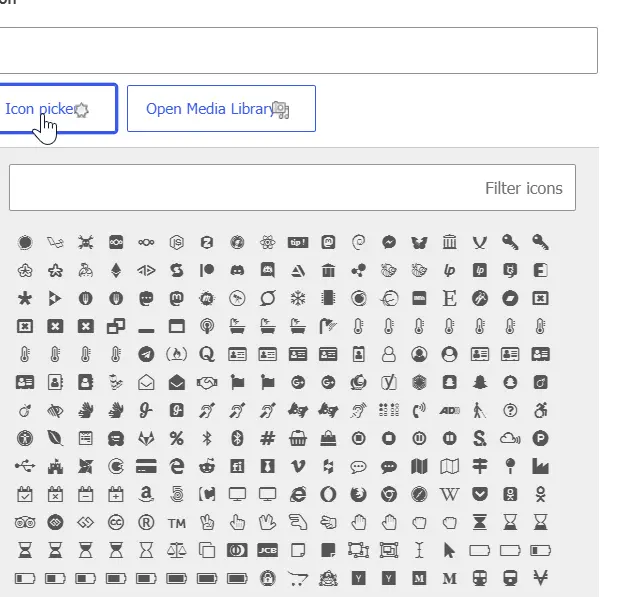This screenshot has width=619, height=597.
Task: Select the skull and crossbones icon
Action: pyautogui.click(x=86, y=242)
